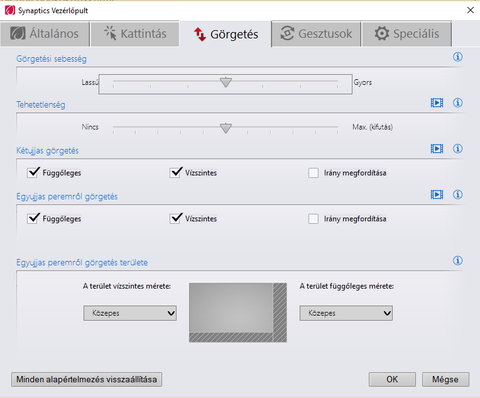Play the Kétujjas görgetés demo video
Viewport: 480px width, 398px height.
tap(437, 148)
